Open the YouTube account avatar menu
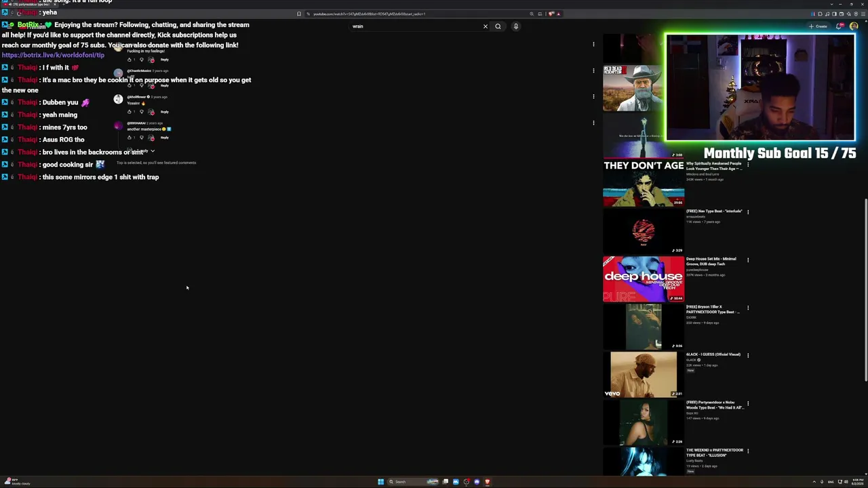Viewport: 868px width, 488px height. 854,26
